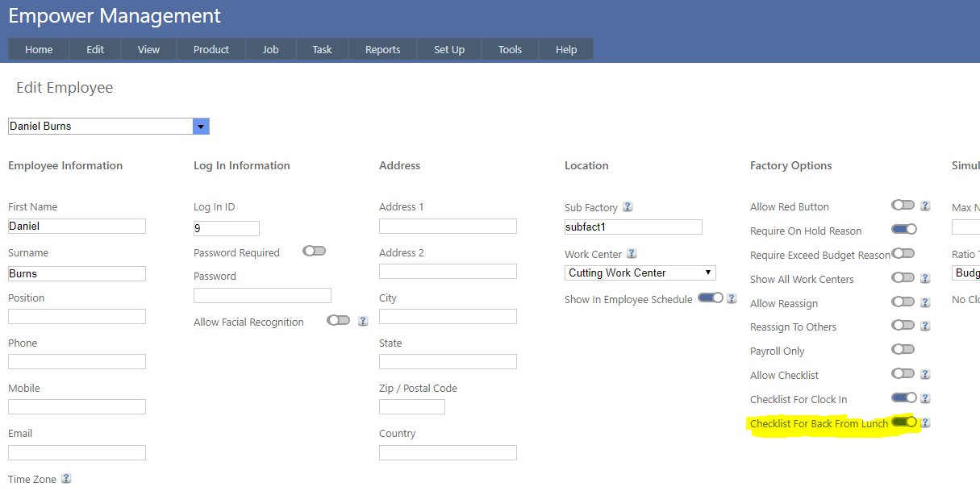Toggle the Payroll Only switch
Image resolution: width=980 pixels, height=491 pixels.
click(x=903, y=350)
